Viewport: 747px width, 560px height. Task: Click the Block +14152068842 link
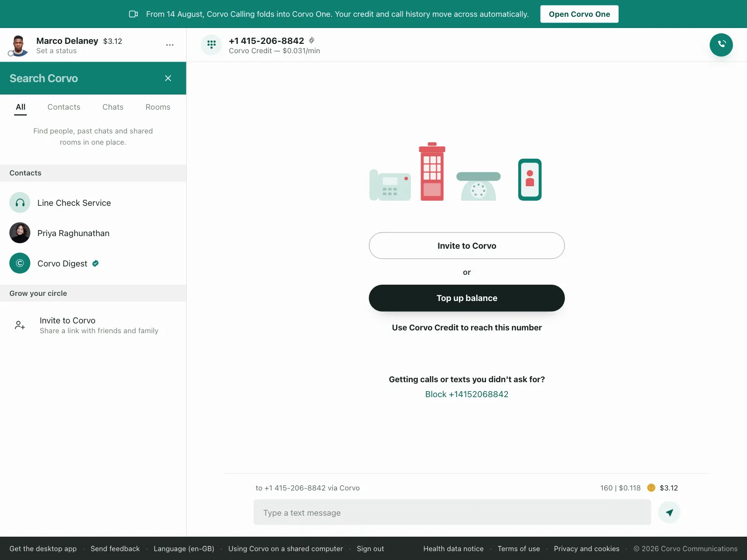(x=467, y=394)
